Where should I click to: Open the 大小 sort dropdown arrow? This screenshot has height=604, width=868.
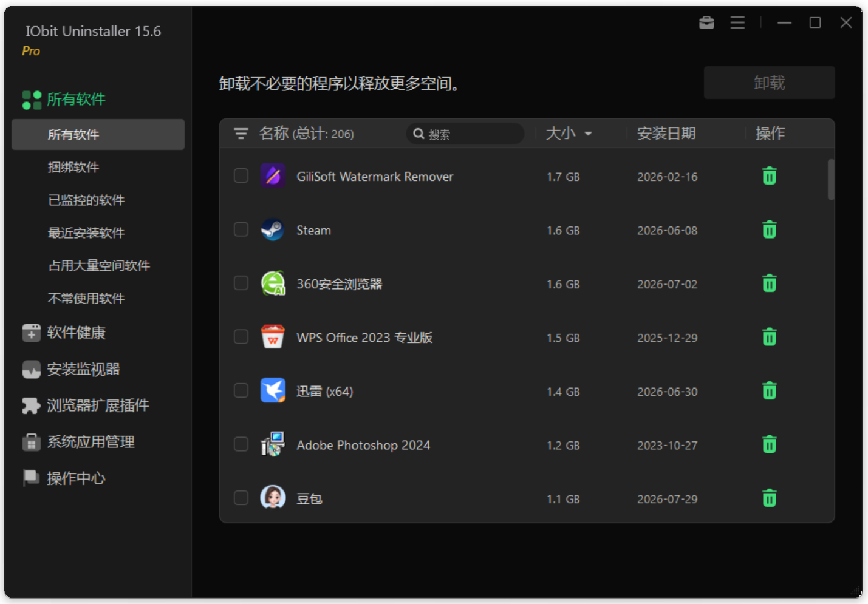[588, 134]
